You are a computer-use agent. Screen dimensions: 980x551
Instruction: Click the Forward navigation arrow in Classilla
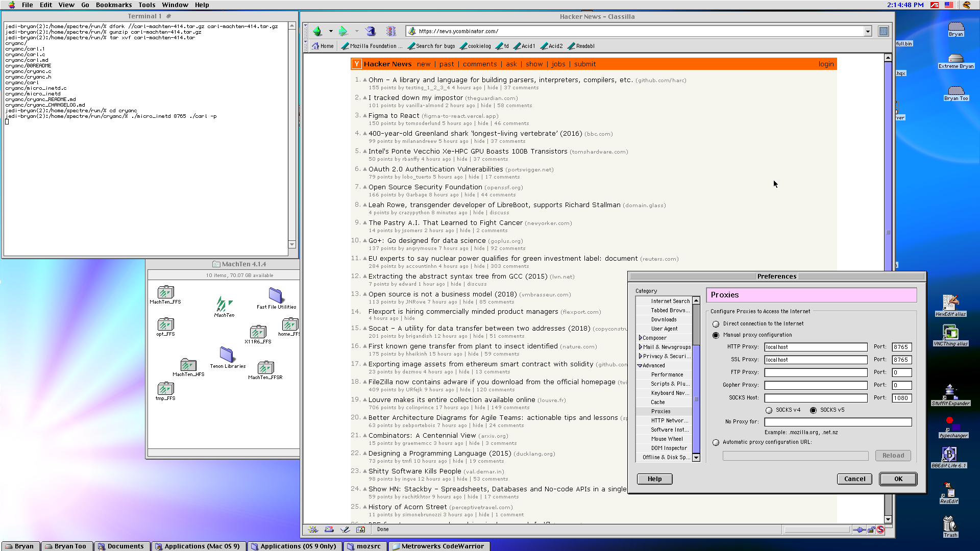click(344, 31)
